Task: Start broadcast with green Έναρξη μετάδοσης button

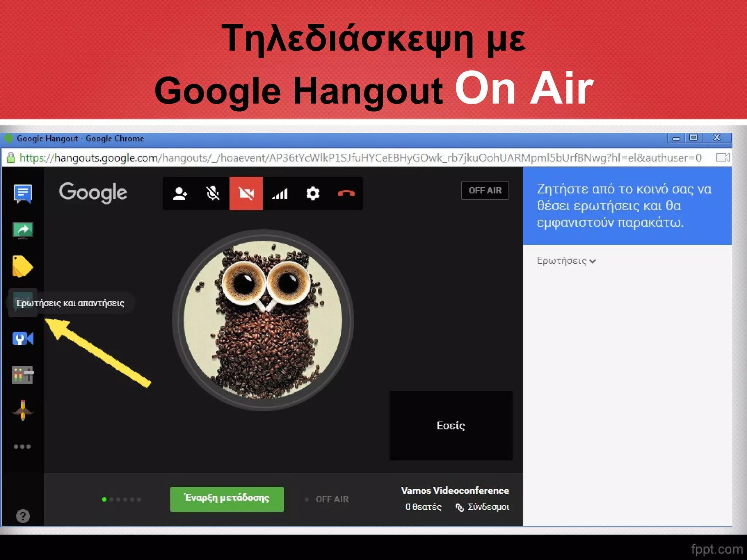Action: coord(227,499)
